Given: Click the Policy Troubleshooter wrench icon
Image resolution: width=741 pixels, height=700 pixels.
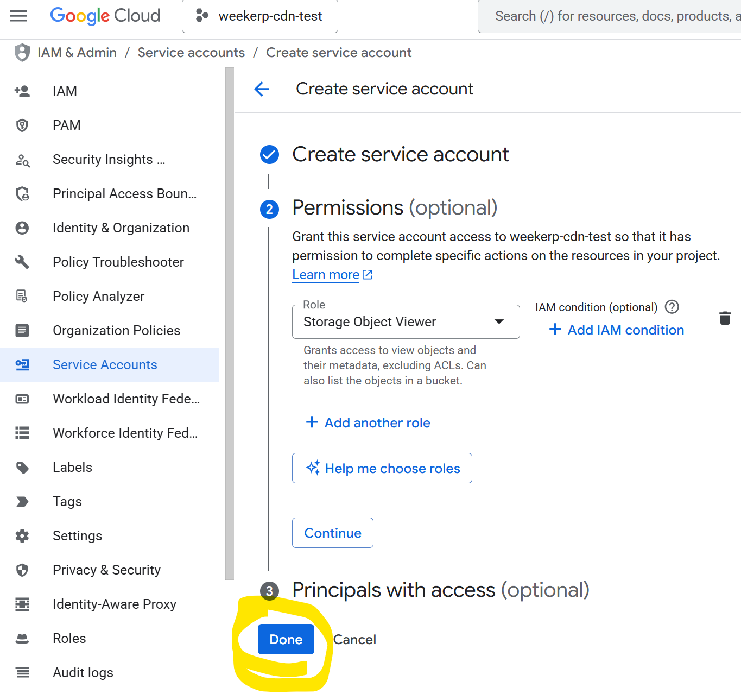Looking at the screenshot, I should 22,262.
